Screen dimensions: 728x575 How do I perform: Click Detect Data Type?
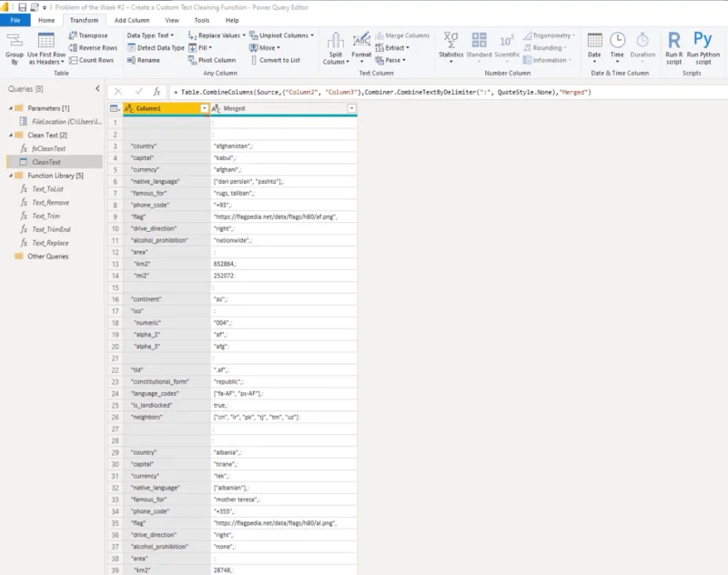(156, 48)
